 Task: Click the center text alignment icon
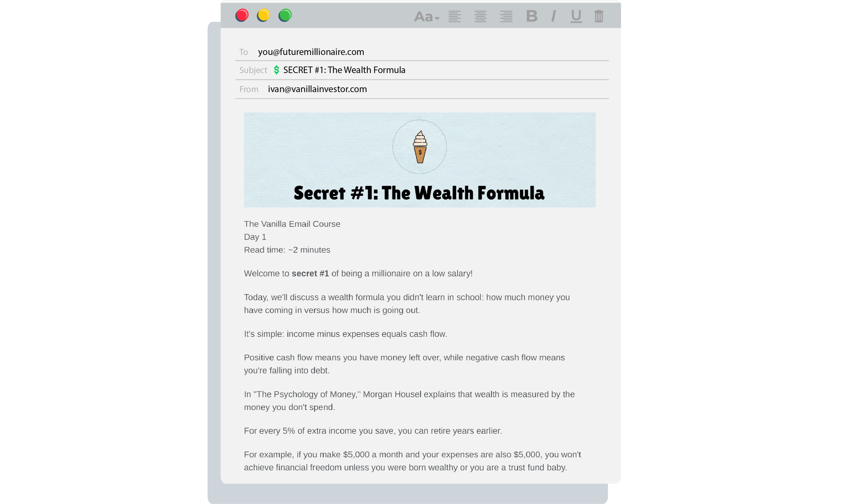click(480, 16)
